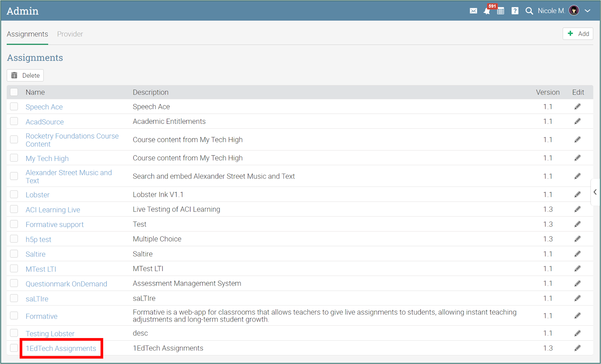The image size is (601, 364).
Task: Open the Speech Ace link
Action: (x=44, y=107)
